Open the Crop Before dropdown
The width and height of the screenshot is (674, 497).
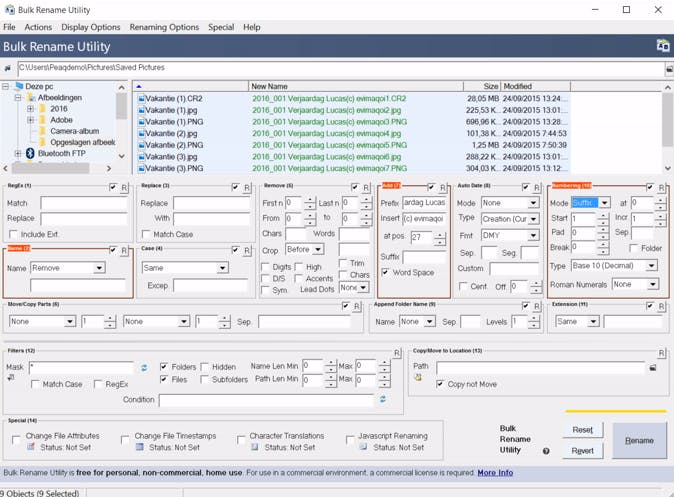319,249
